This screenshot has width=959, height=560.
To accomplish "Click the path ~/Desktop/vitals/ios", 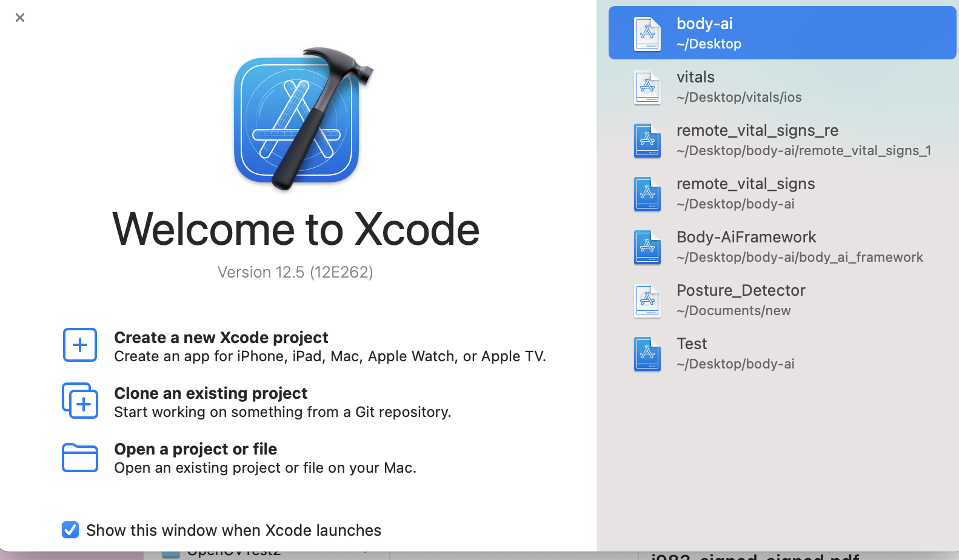I will coord(739,97).
